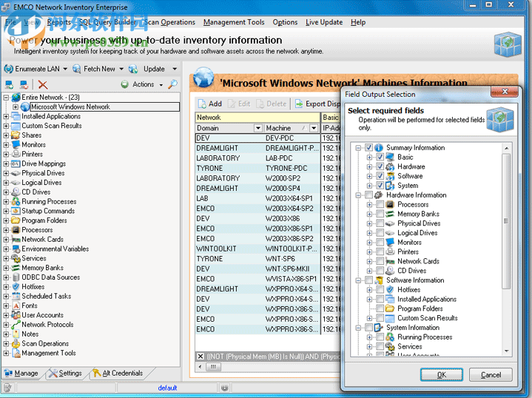The width and height of the screenshot is (532, 398).
Task: Click the Export button in grid toolbar
Action: click(x=317, y=104)
